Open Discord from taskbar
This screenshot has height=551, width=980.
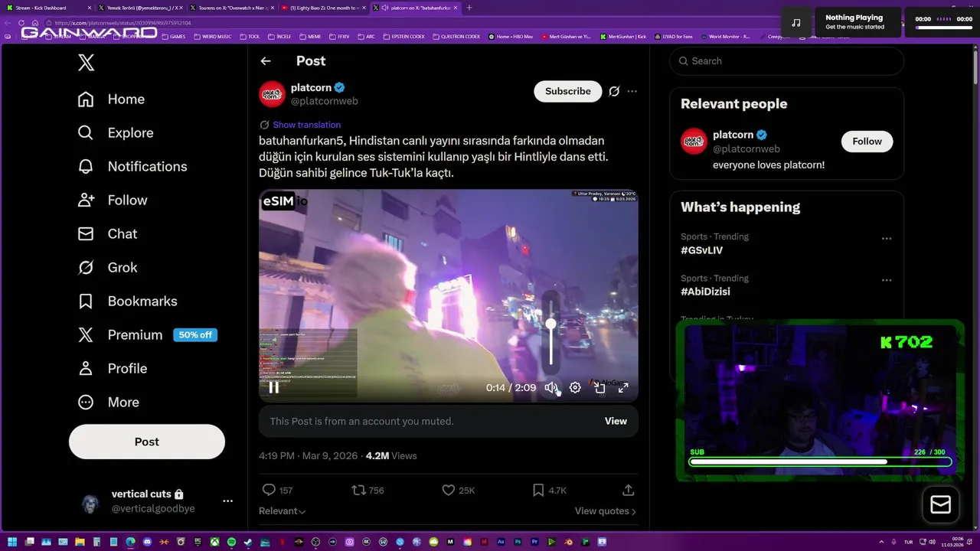[147, 542]
